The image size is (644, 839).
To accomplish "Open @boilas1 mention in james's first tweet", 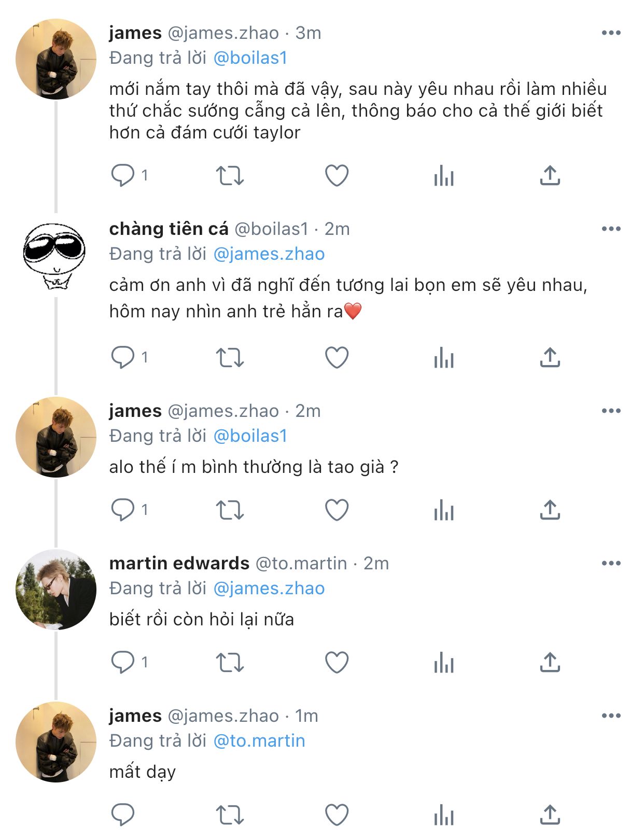I will (250, 58).
